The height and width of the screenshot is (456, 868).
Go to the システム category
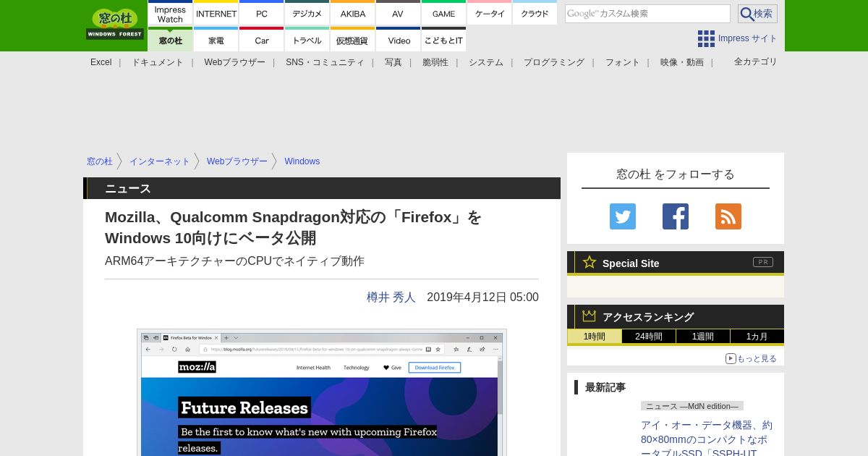click(486, 62)
